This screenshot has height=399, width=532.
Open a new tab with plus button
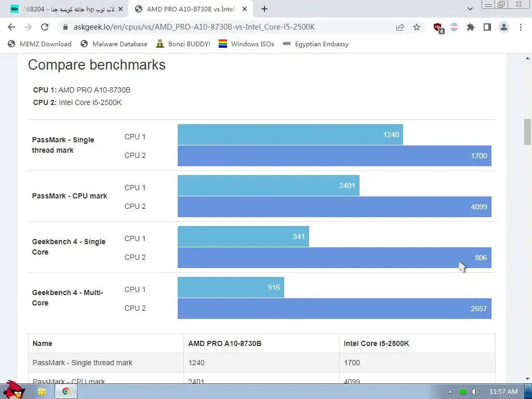coord(264,9)
